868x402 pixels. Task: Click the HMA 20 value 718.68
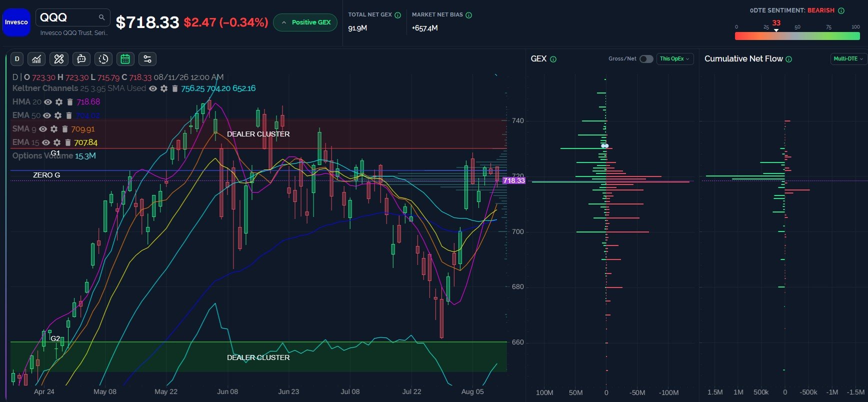click(x=88, y=102)
